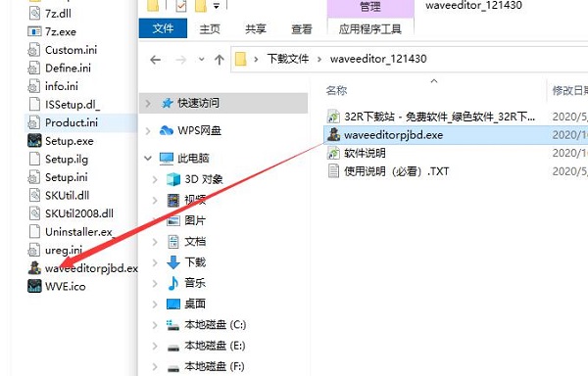Screen dimensions: 588x376
Task: Click the Setup.exe file icon
Action: tap(34, 141)
